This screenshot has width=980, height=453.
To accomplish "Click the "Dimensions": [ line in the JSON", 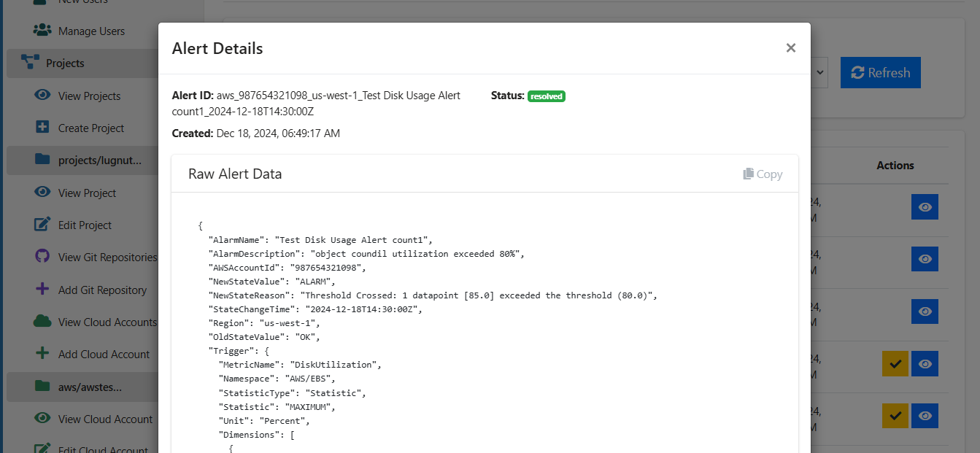I will click(x=256, y=435).
